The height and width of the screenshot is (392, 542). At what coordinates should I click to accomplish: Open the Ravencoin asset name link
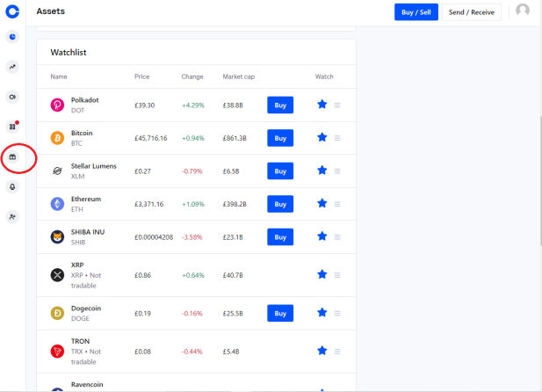(x=87, y=384)
